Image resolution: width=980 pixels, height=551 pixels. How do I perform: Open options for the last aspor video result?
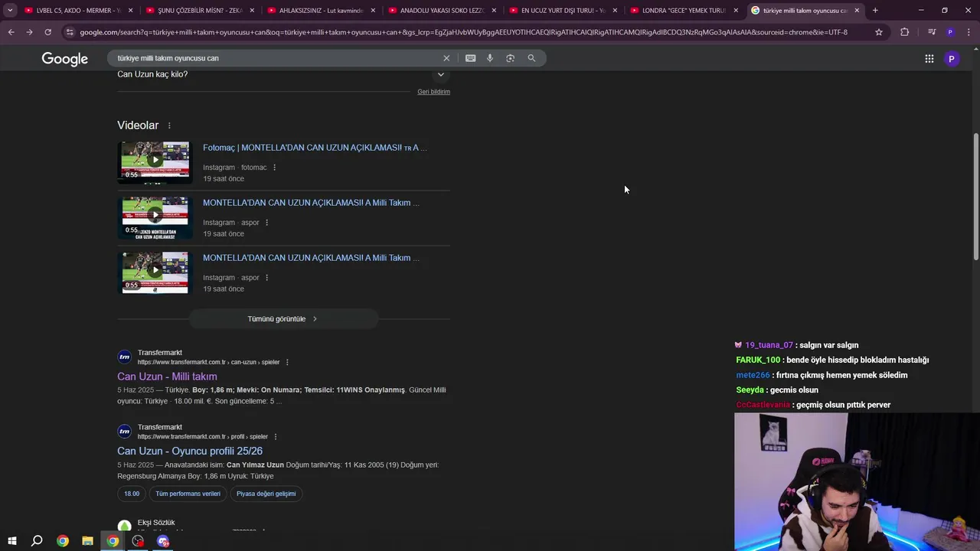pos(266,278)
